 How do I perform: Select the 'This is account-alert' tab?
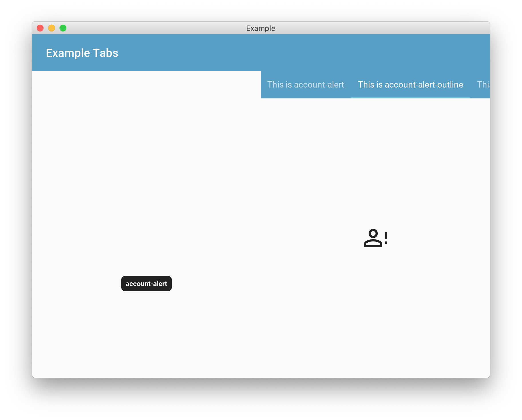(x=305, y=85)
